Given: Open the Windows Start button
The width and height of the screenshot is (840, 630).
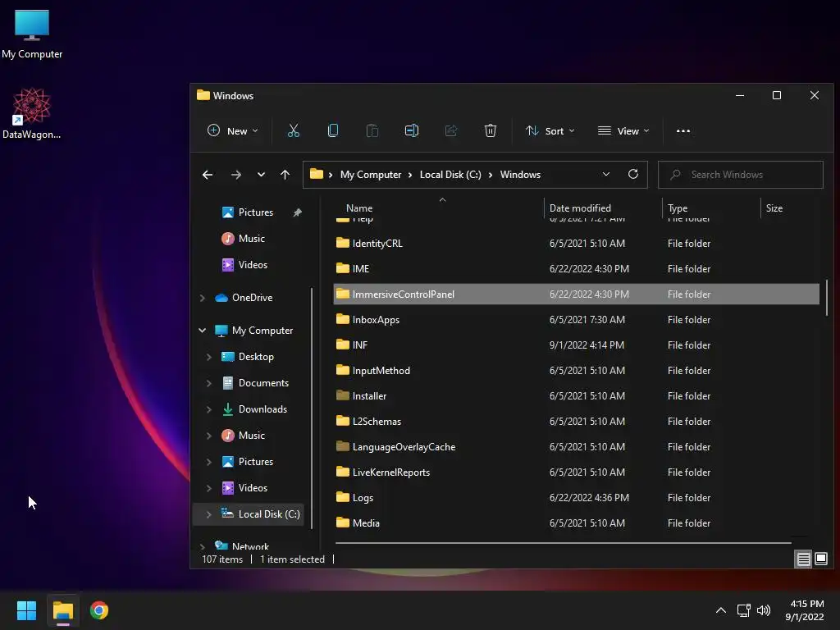Looking at the screenshot, I should [26, 610].
